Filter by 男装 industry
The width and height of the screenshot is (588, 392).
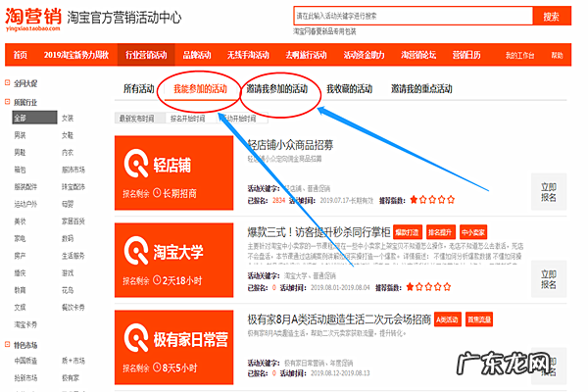pyautogui.click(x=20, y=135)
